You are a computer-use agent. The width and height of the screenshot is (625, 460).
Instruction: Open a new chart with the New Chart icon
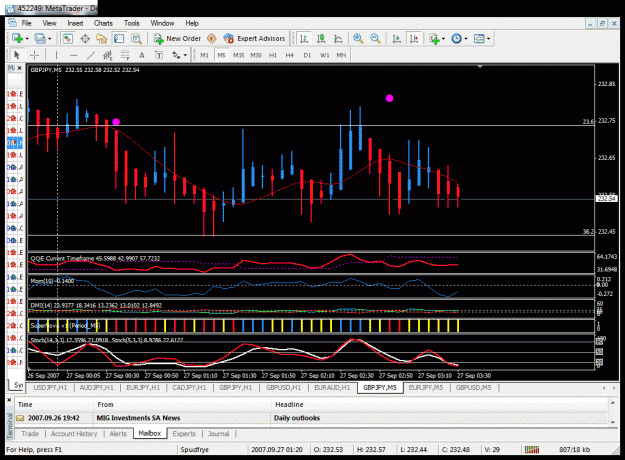coord(17,39)
